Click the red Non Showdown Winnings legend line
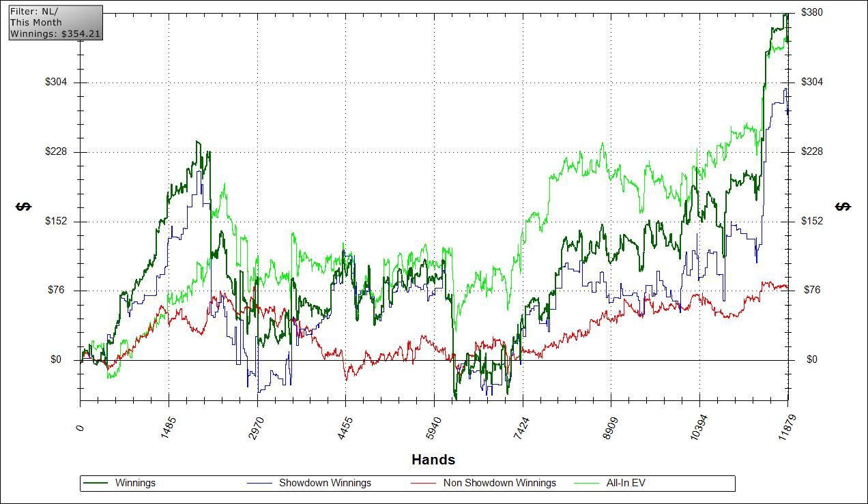This screenshot has width=868, height=504. pos(423,484)
